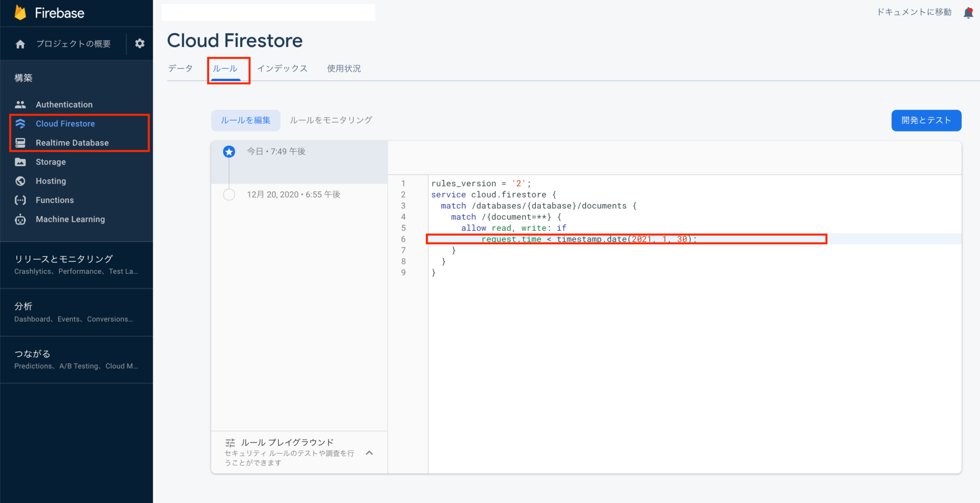Click the starred current rules version marker
The width and height of the screenshot is (980, 503).
coord(229,152)
